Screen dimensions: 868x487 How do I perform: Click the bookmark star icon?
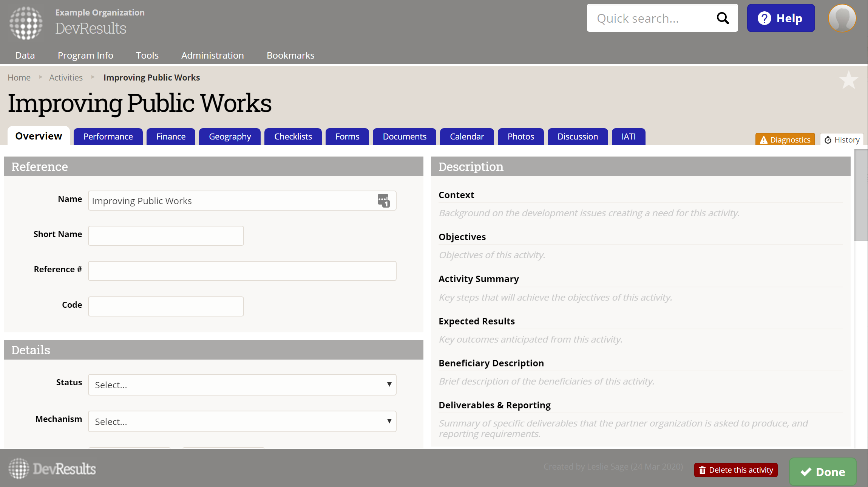click(848, 80)
